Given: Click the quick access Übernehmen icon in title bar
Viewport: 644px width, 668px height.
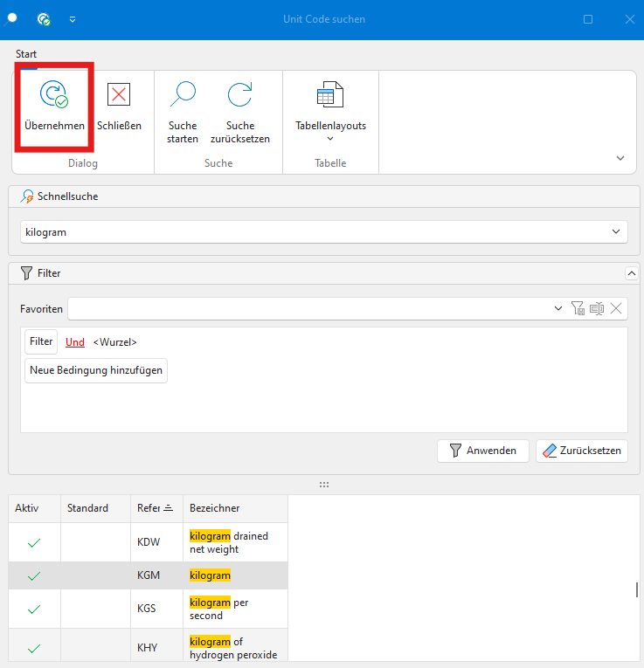Looking at the screenshot, I should tap(44, 18).
